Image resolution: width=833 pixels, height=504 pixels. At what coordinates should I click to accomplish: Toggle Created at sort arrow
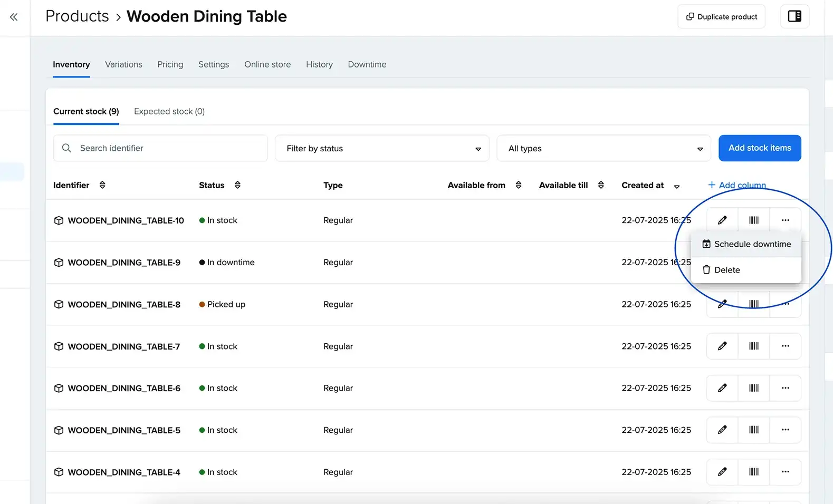point(677,186)
